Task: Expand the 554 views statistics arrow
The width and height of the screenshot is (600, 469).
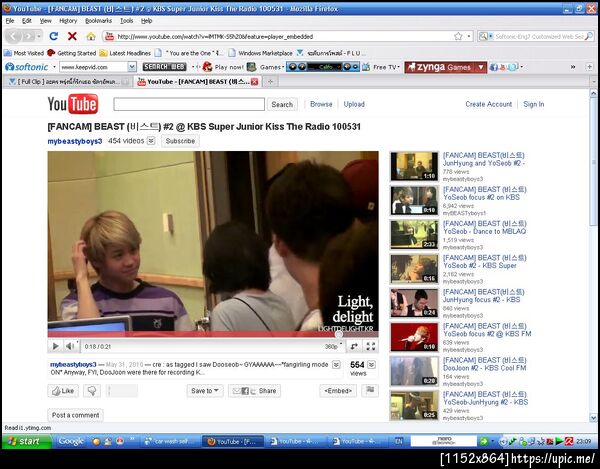Action: [371, 365]
